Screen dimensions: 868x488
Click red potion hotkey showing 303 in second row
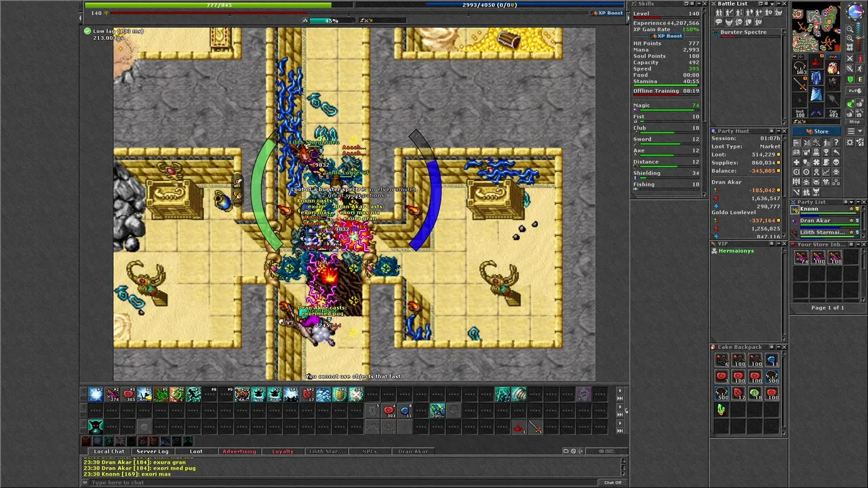tap(389, 410)
